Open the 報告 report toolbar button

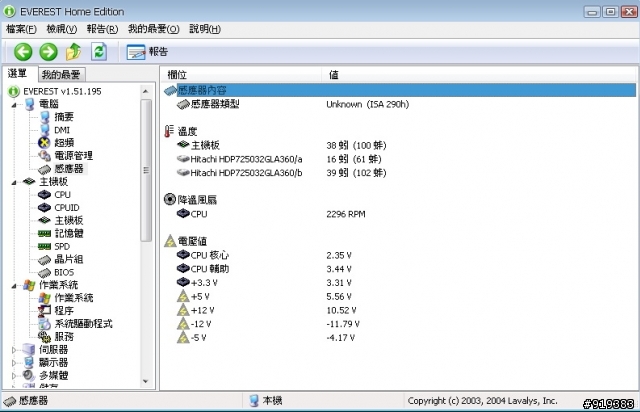(147, 52)
